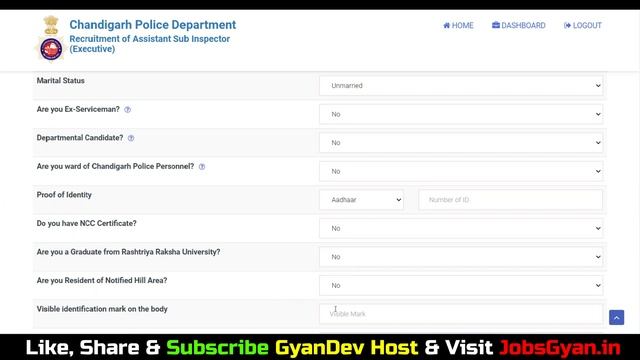Screen dimensions: 640x360
Task: Open the DASHBOARD navigation link
Action: click(x=519, y=25)
